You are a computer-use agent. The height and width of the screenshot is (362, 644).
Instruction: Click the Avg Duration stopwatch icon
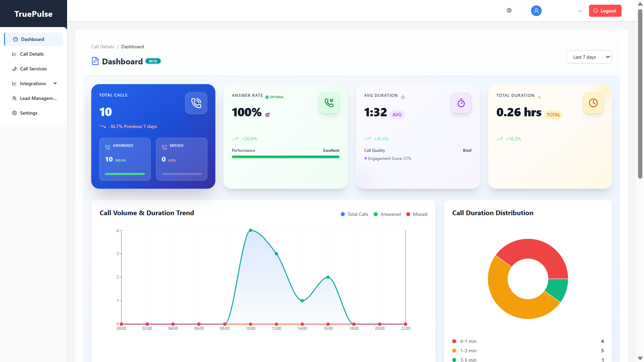(x=461, y=103)
